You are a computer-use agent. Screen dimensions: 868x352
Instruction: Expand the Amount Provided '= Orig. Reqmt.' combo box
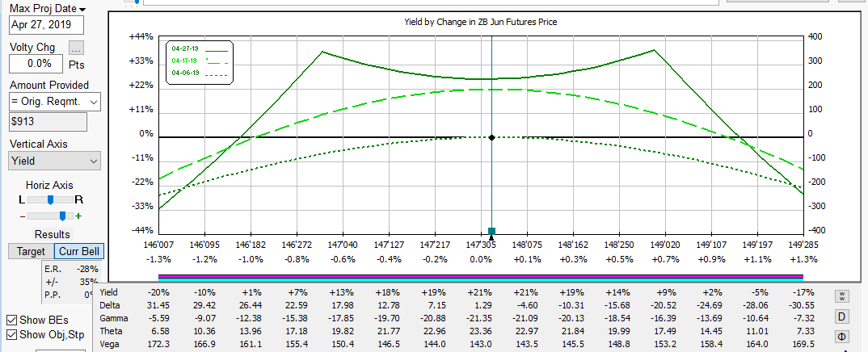coord(94,102)
